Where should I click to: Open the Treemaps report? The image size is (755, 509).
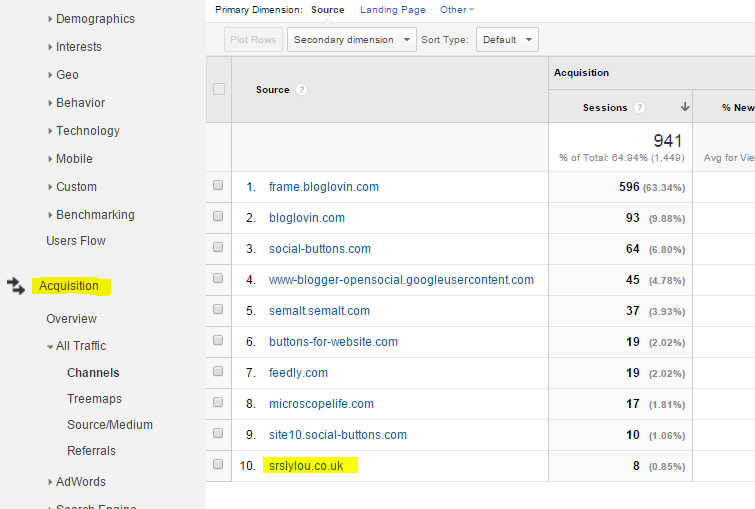click(x=94, y=399)
